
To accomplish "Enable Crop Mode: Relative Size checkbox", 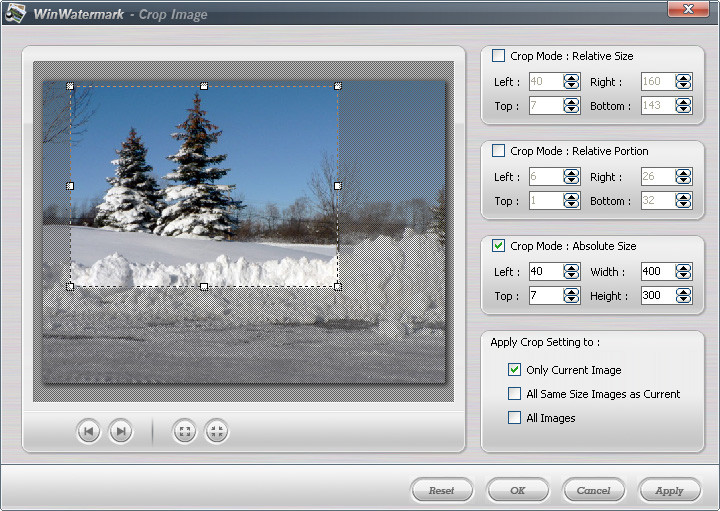I will 499,56.
